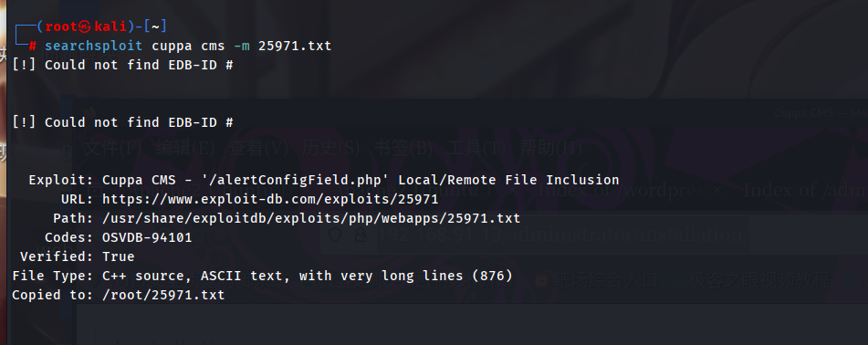The width and height of the screenshot is (868, 345).
Task: Open the 编辑(E) menu
Action: click(x=184, y=149)
